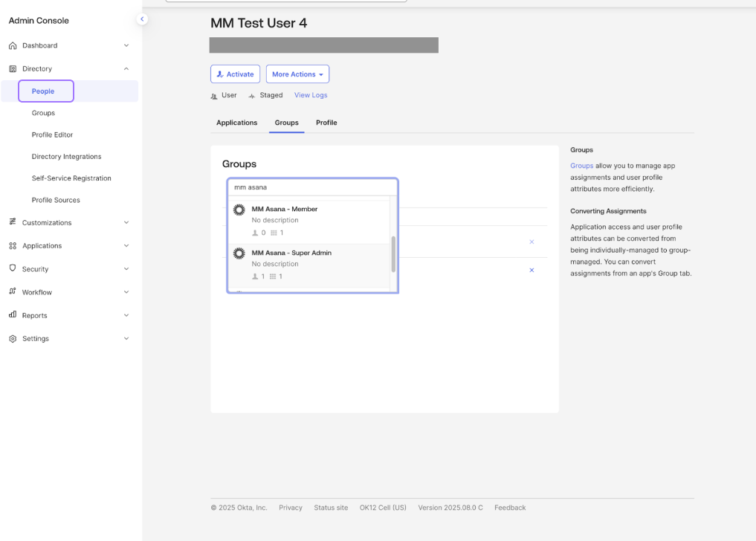This screenshot has width=756, height=541.
Task: Select MM Asana - Super Admin group
Action: 291,253
